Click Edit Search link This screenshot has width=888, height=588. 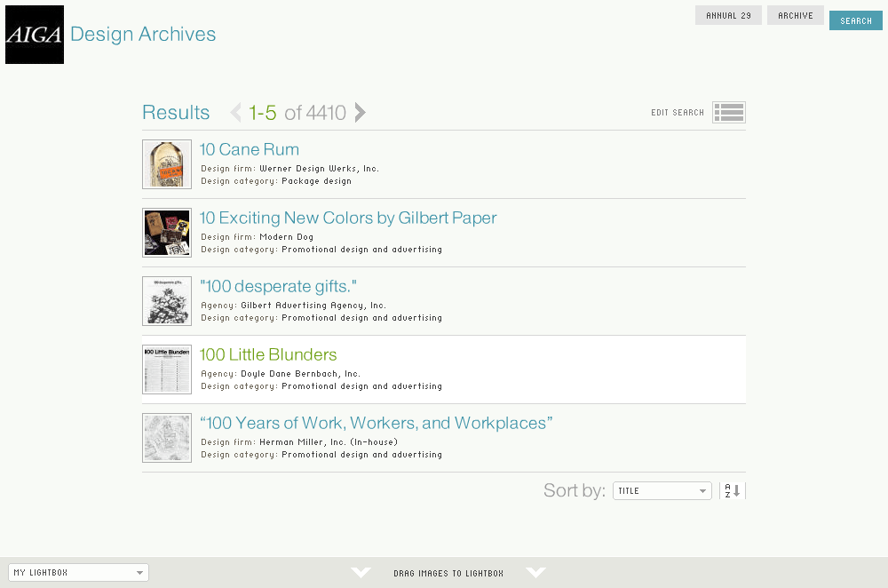pyautogui.click(x=678, y=112)
